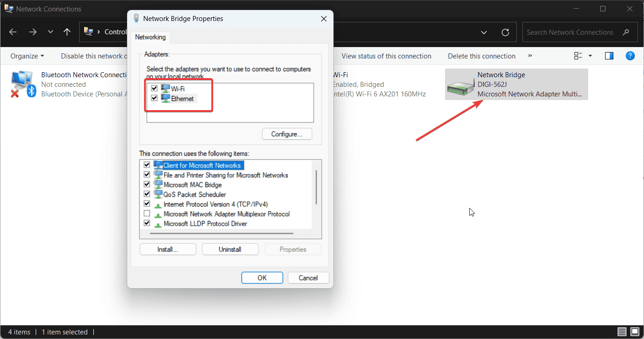Open Help with question mark icon
The height and width of the screenshot is (339, 644).
[630, 56]
